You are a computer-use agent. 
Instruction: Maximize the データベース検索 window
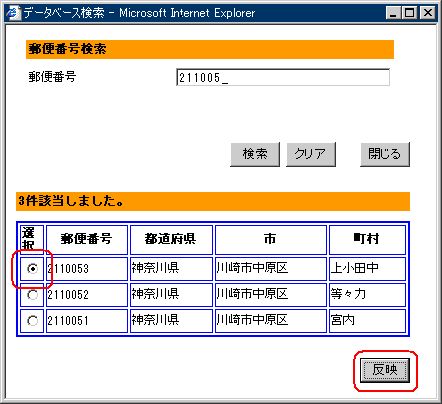[x=409, y=13]
